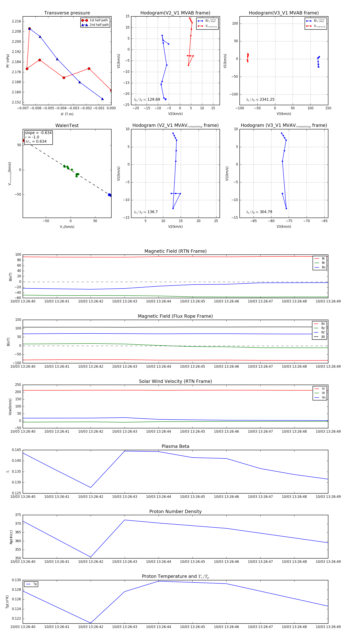The width and height of the screenshot is (351, 644).
Task: Click the peak of the Proton Temperature curve
Action: pyautogui.click(x=159, y=581)
